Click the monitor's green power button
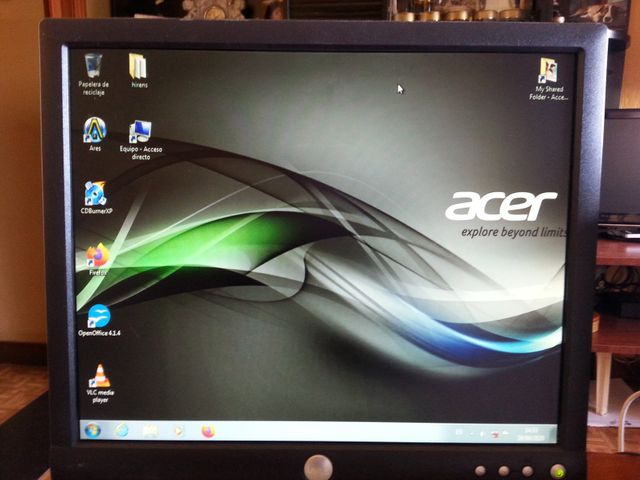 click(558, 471)
